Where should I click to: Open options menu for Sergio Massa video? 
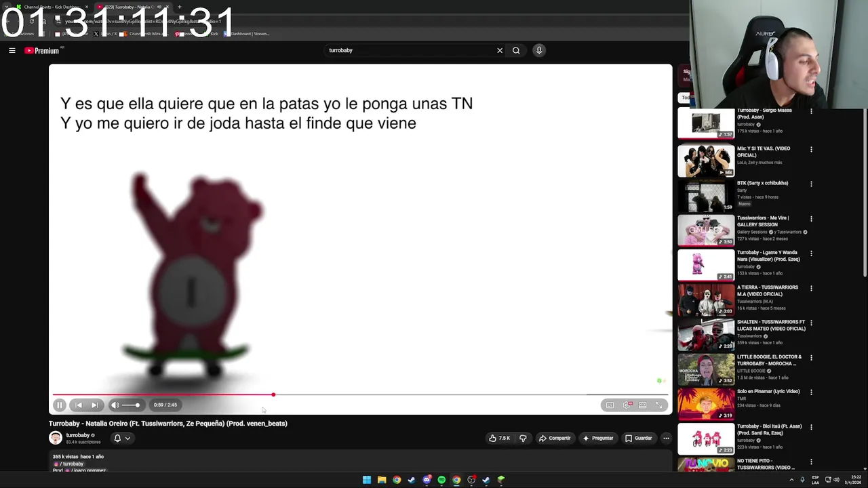(811, 112)
